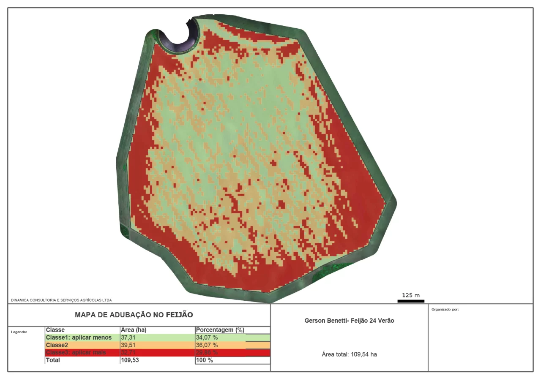The height and width of the screenshot is (392, 541).
Task: Click the title 'MAPA DE ADUBAÇÃO NO FEIJÃO'
Action: (134, 315)
